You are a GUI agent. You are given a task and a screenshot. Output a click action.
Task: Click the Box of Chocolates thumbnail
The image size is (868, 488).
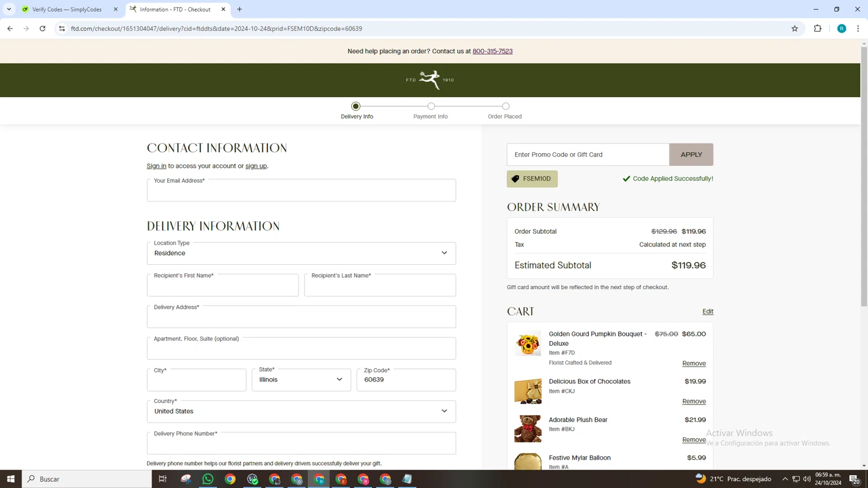click(x=528, y=391)
